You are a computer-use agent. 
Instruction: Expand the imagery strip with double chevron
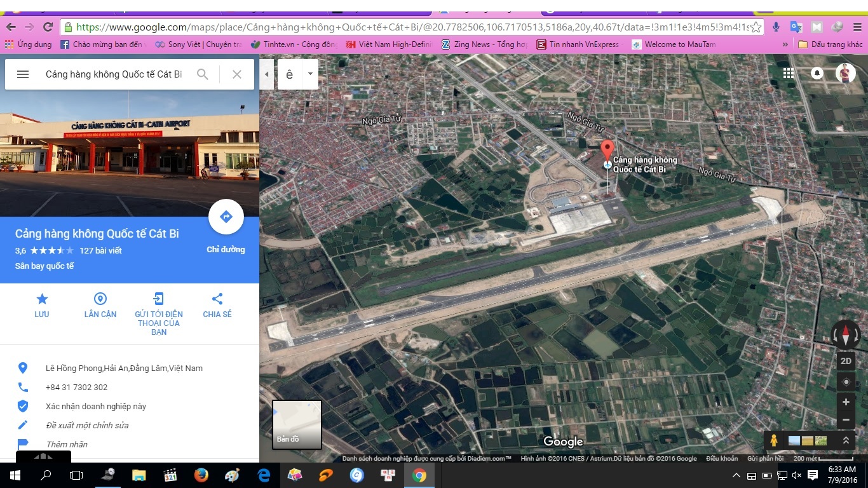tap(846, 440)
